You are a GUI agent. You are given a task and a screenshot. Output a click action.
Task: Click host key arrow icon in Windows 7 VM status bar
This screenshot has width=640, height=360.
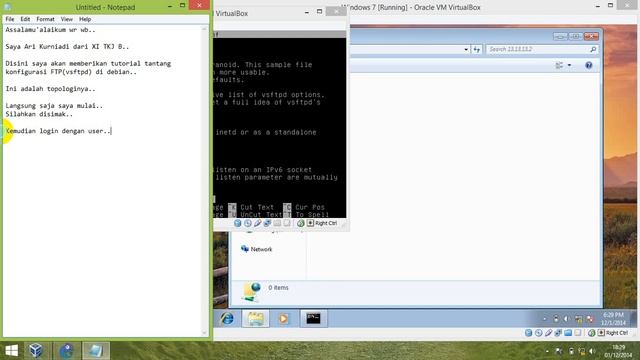[x=601, y=333]
